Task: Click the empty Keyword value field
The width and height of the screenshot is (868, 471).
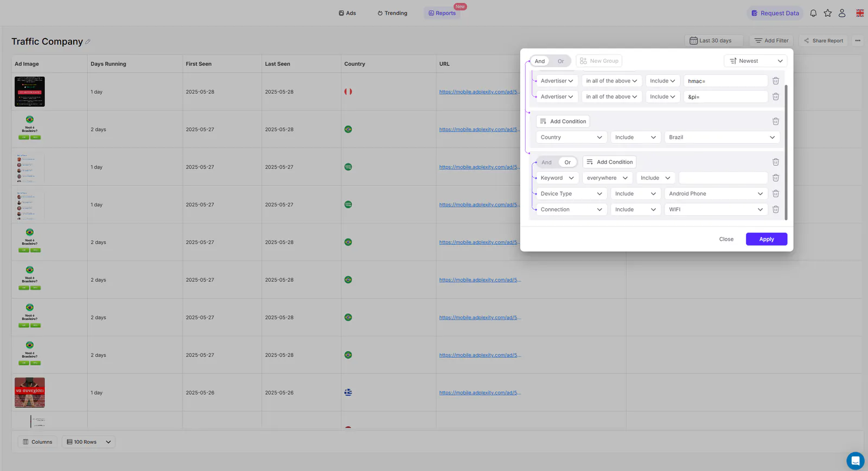Action: click(723, 178)
